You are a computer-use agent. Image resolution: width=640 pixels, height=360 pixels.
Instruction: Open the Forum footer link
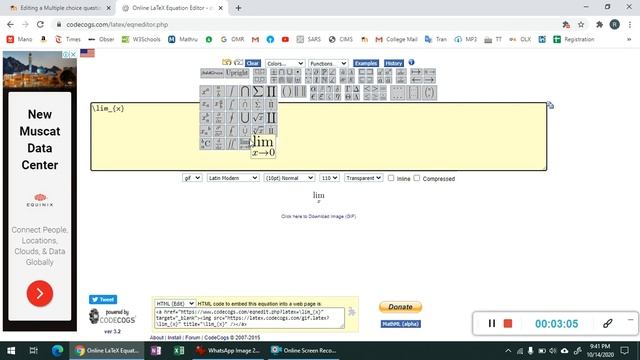pyautogui.click(x=193, y=338)
